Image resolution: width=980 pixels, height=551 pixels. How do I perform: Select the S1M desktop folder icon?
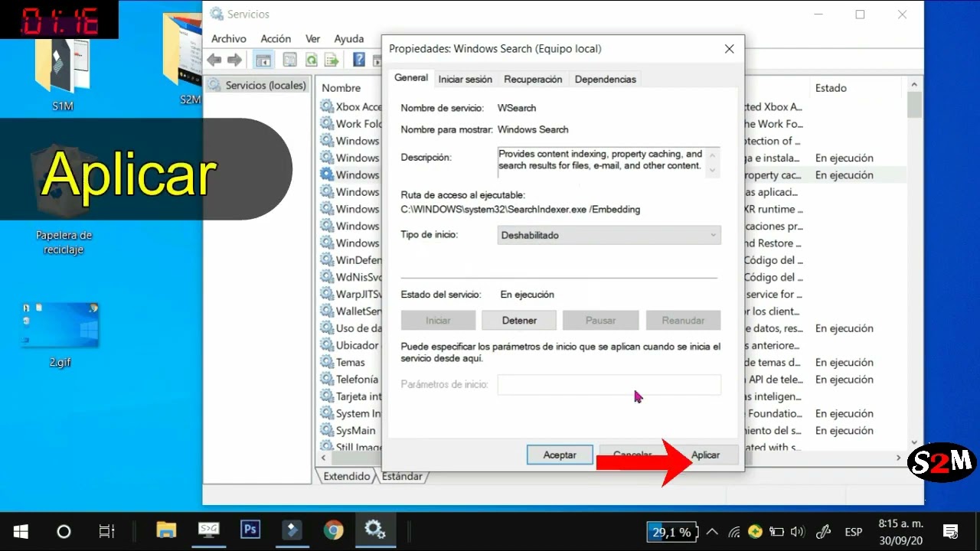[x=63, y=69]
